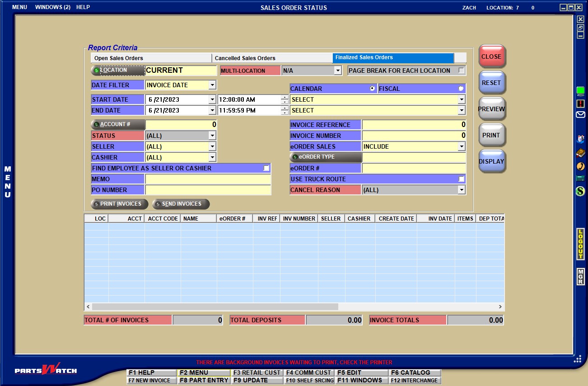Open the Windows (2) menu
Screen dimensions: 588x386
(x=52, y=7)
